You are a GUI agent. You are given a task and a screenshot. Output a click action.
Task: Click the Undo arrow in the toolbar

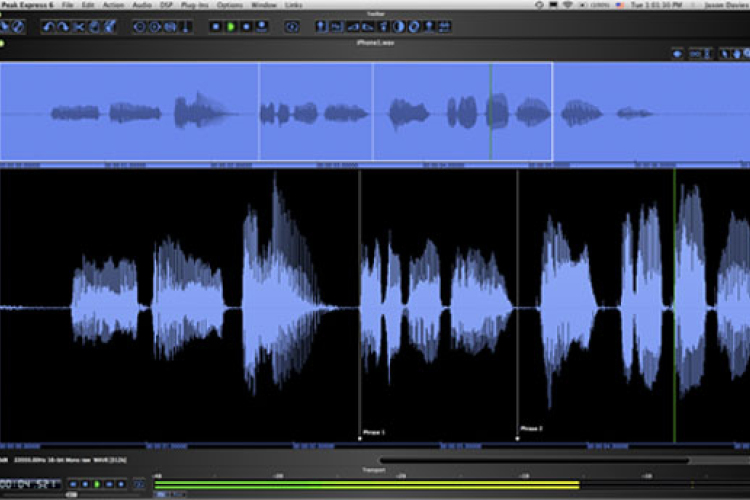pos(48,26)
